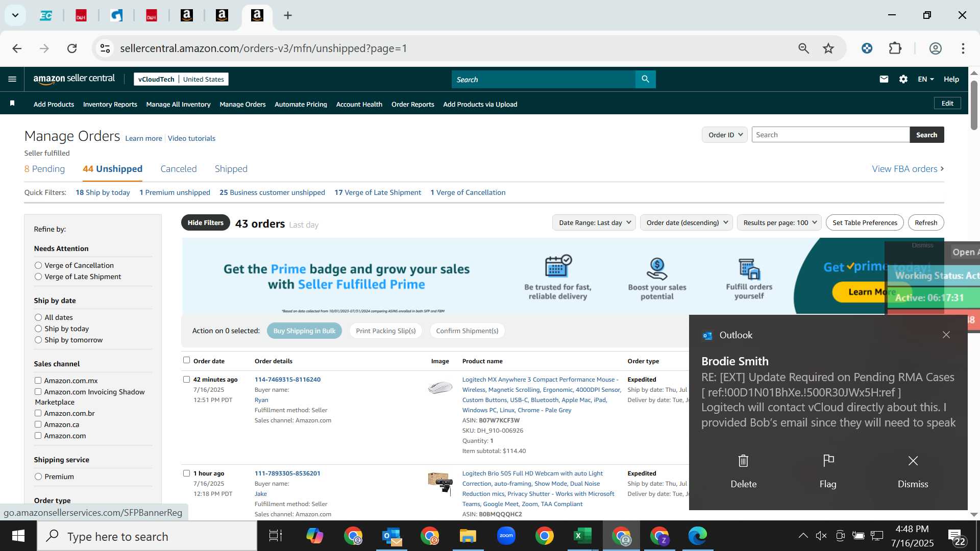Show hidden system tray icons chevron

pyautogui.click(x=803, y=536)
